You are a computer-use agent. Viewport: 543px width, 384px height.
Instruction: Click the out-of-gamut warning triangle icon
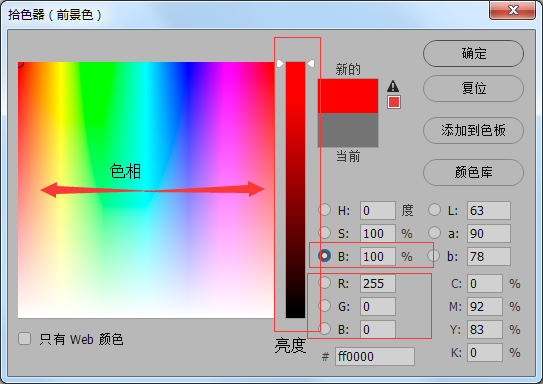point(393,86)
